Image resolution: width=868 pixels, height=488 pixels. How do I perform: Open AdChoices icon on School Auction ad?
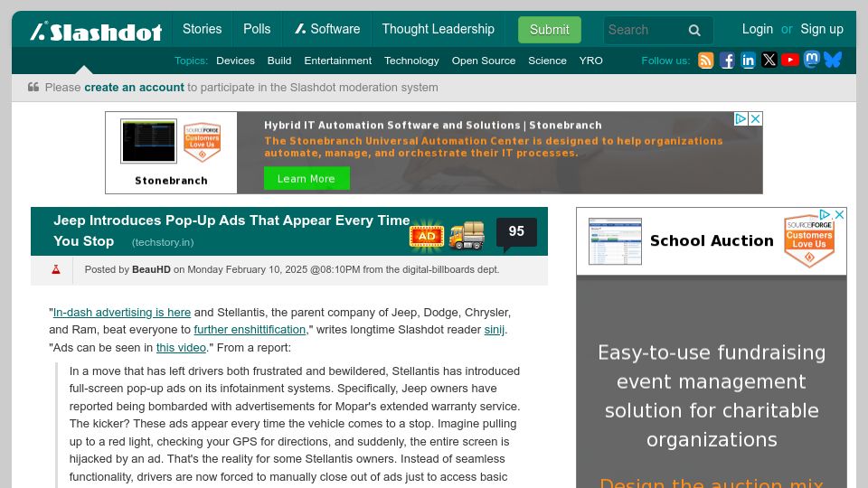coord(825,215)
